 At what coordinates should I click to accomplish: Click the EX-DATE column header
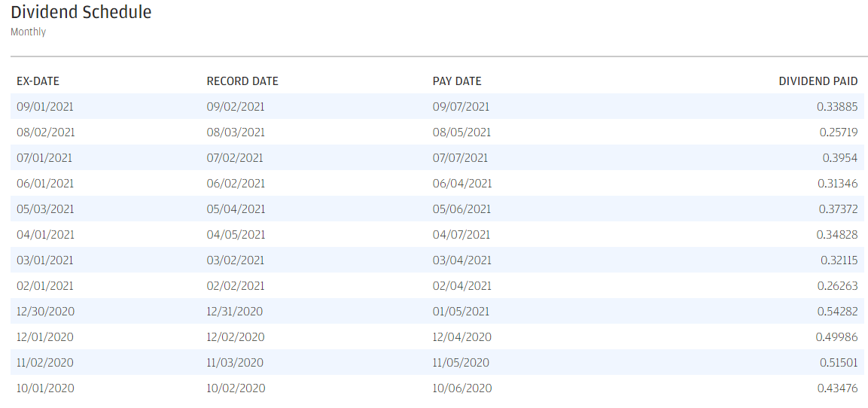[38, 81]
